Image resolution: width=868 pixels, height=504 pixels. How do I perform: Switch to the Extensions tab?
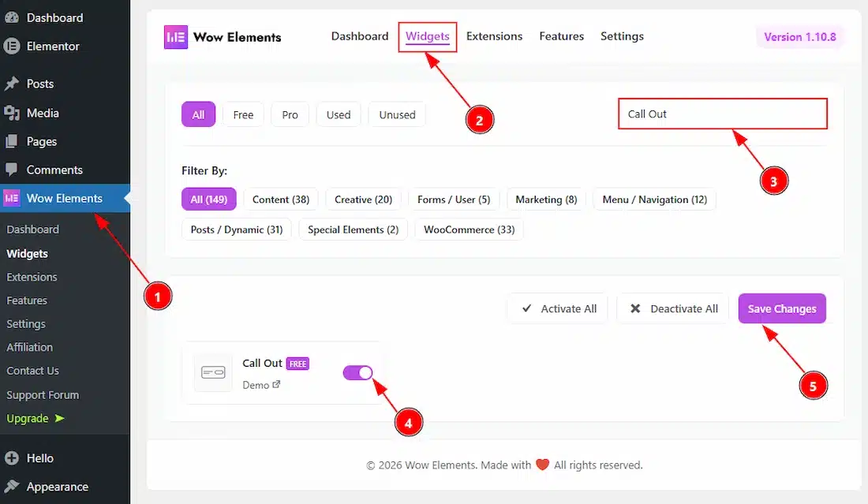click(x=494, y=36)
